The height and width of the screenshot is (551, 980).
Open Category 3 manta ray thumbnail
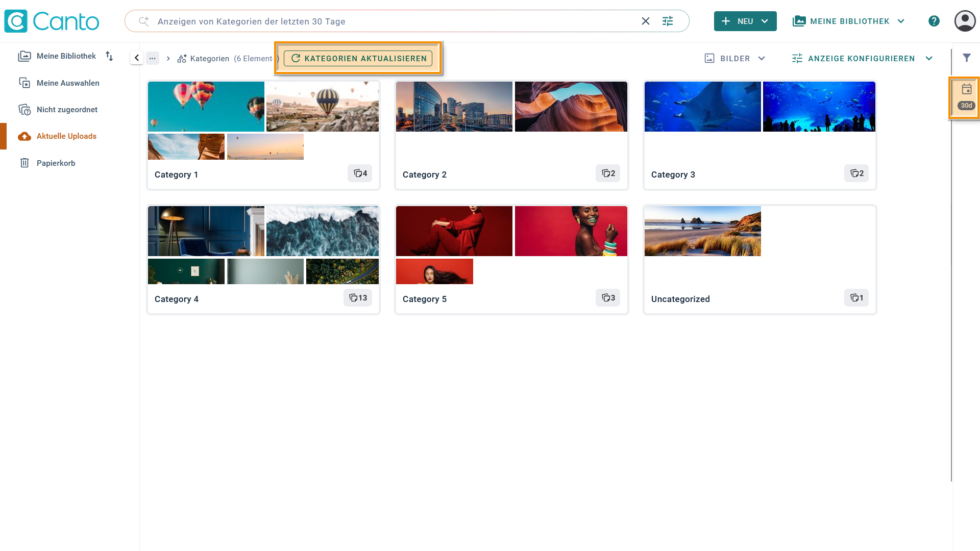[x=703, y=107]
